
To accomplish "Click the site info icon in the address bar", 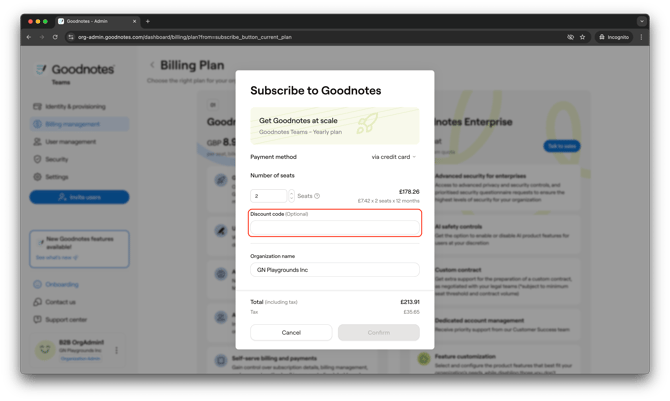I will [x=70, y=37].
